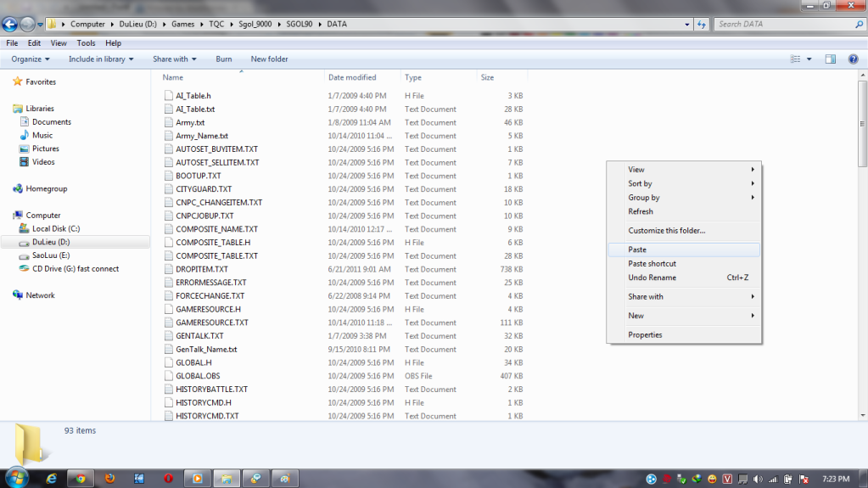The width and height of the screenshot is (868, 488).
Task: Choose Properties in context menu
Action: 684,334
